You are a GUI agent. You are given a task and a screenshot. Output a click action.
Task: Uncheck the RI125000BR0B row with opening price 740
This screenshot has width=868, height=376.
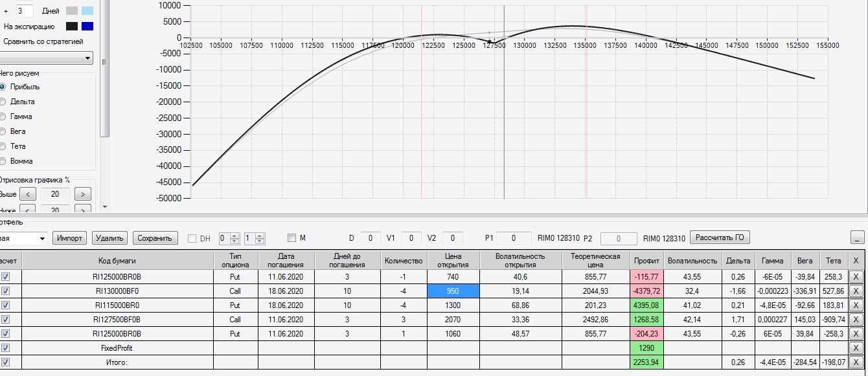tap(6, 276)
